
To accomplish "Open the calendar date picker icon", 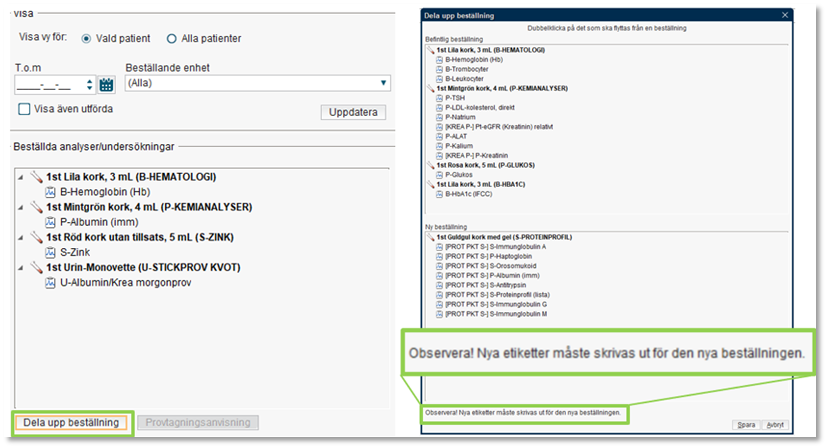I will pos(107,84).
